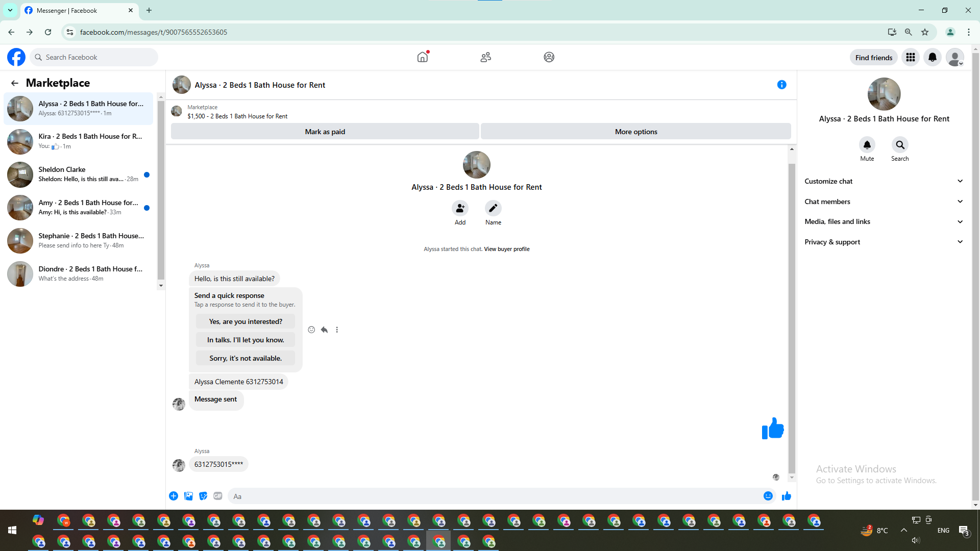Reply to the quick response message
Screen dimensions: 980x551
coord(324,330)
